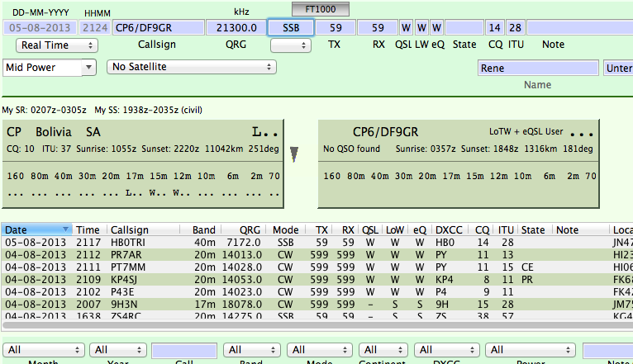Click the time field 2124
Viewport: 633px width, 364px height.
tap(95, 27)
